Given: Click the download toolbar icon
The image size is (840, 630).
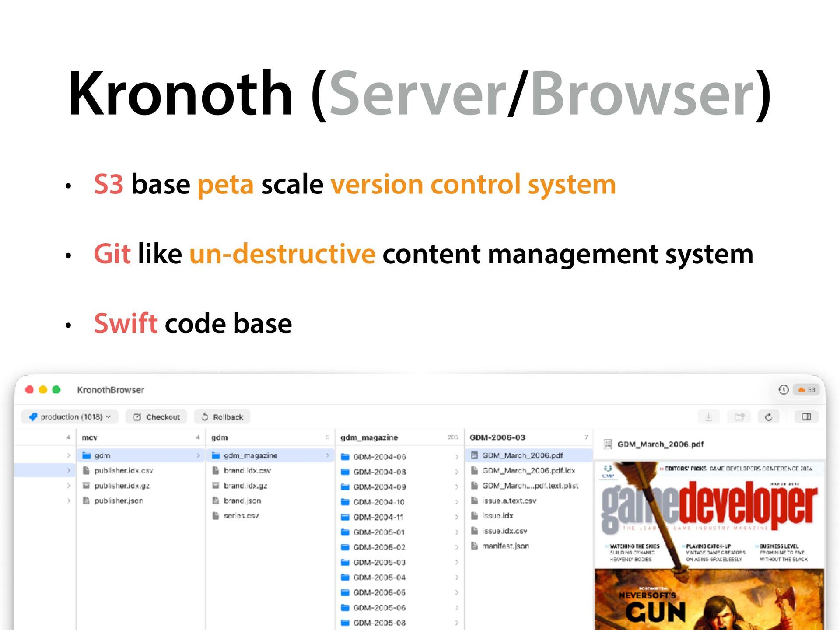Looking at the screenshot, I should (708, 417).
